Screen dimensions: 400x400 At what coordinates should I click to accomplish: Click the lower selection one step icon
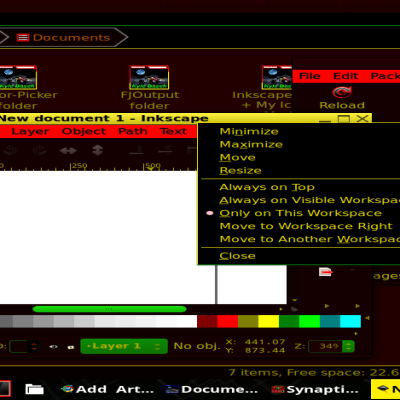[165, 151]
